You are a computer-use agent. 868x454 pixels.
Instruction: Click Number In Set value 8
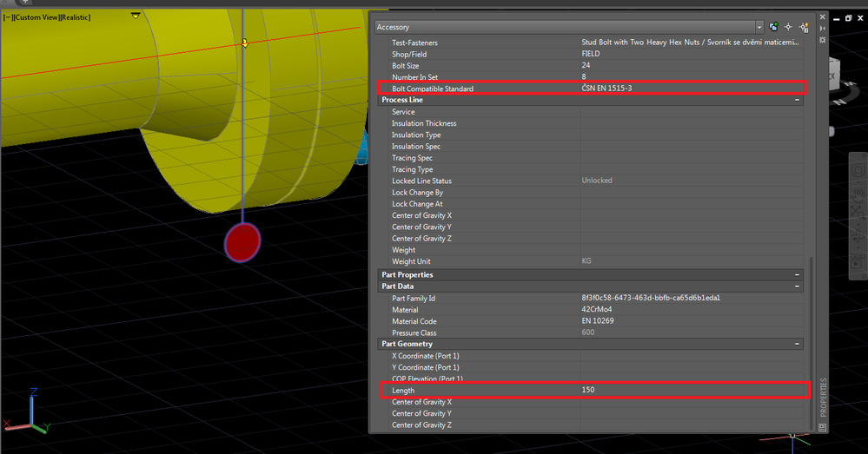[x=584, y=77]
